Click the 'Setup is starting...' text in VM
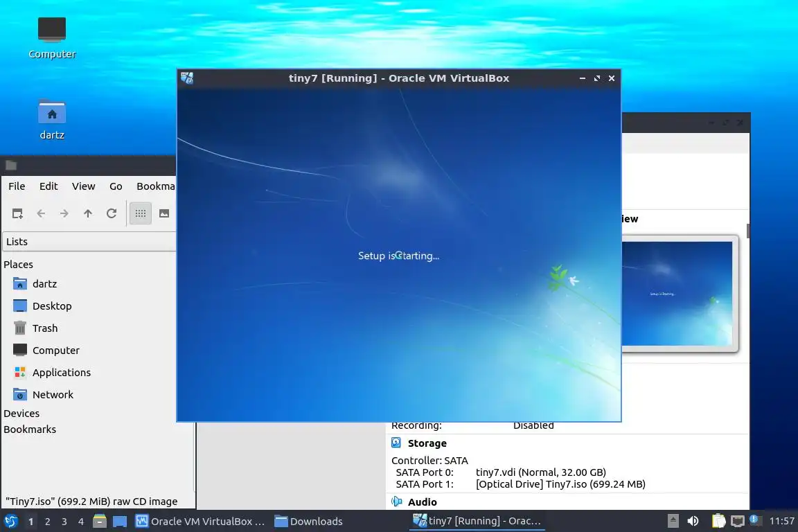 point(398,256)
